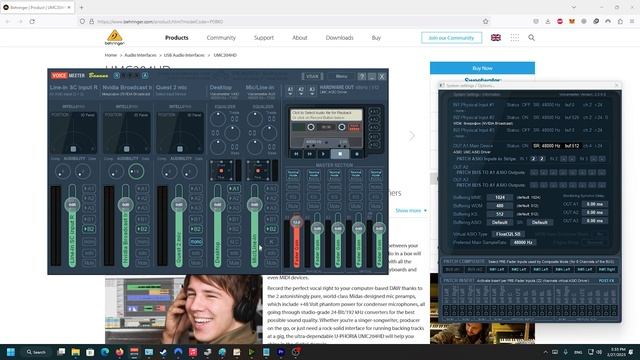Open Community menu on Behringer site
Image resolution: width=640 pixels, height=360 pixels.
[221, 38]
